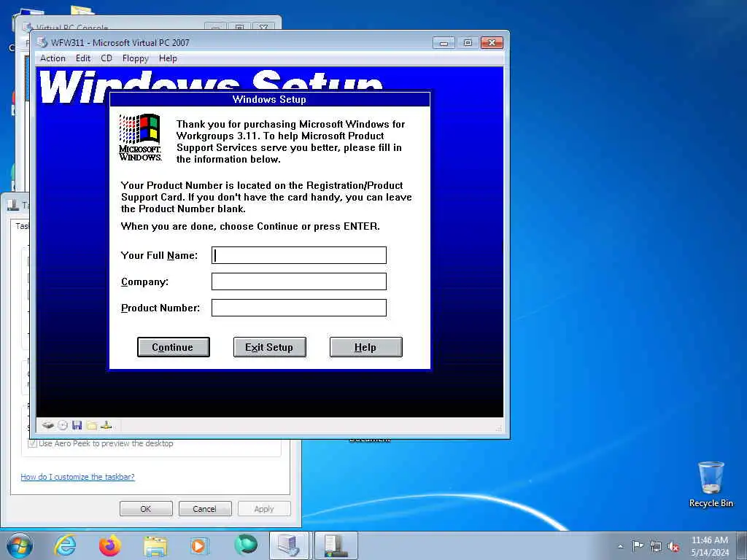Open Windows Media Player from the taskbar
747x560 pixels.
(198, 545)
